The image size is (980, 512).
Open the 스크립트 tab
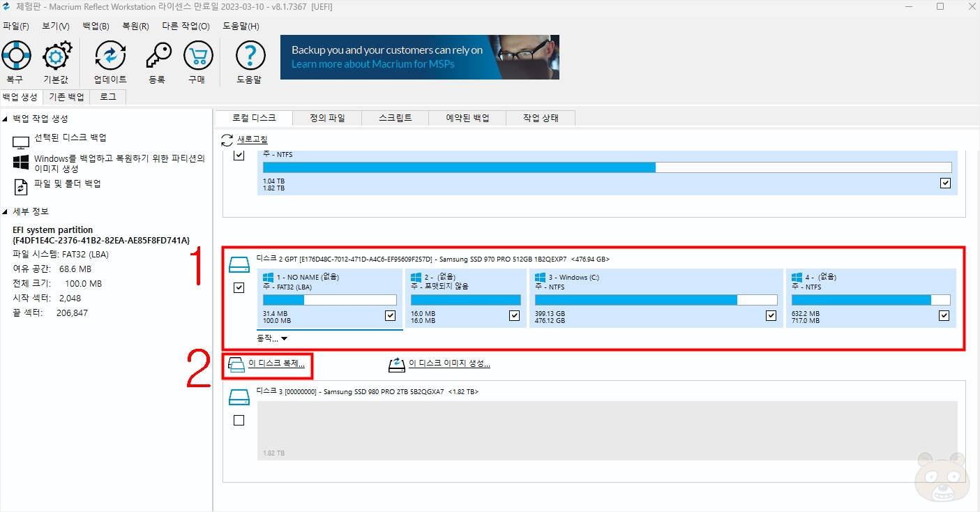pos(395,118)
